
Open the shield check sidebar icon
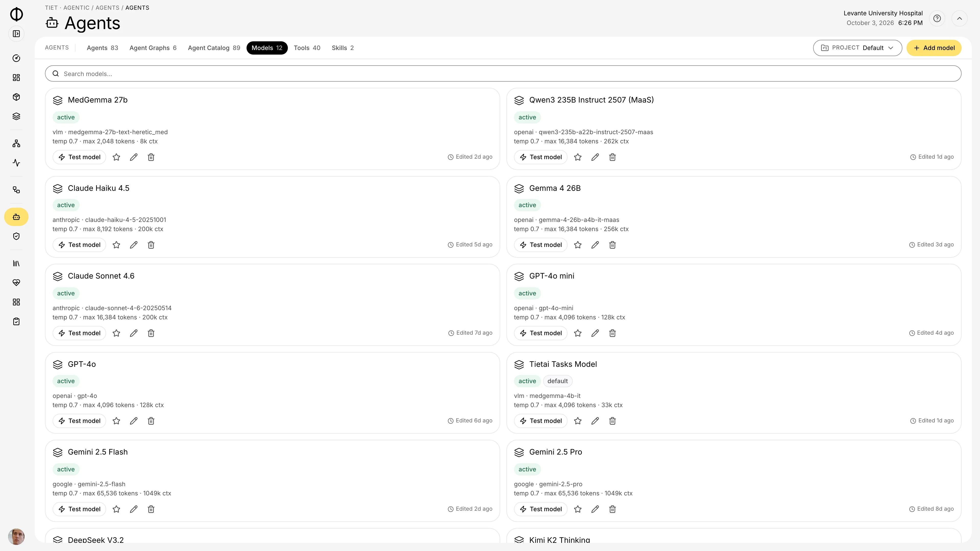click(16, 236)
